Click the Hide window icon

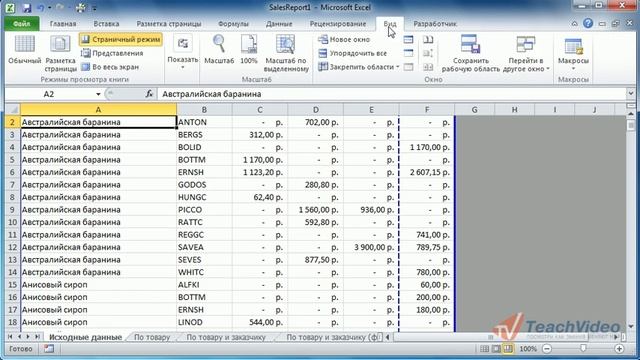[x=408, y=53]
